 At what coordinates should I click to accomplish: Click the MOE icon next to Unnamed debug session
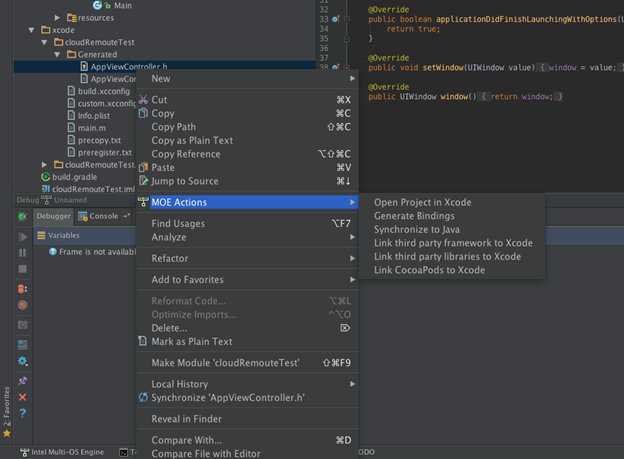coord(47,200)
